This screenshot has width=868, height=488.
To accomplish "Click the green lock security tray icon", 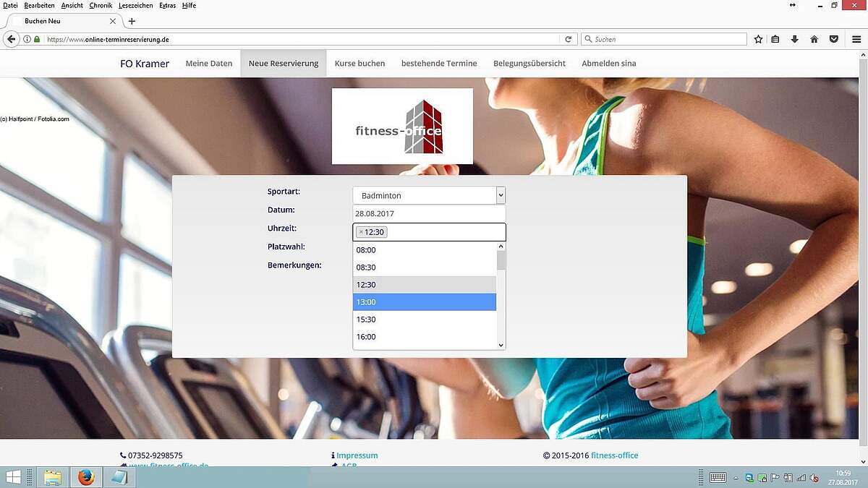I will (x=762, y=477).
